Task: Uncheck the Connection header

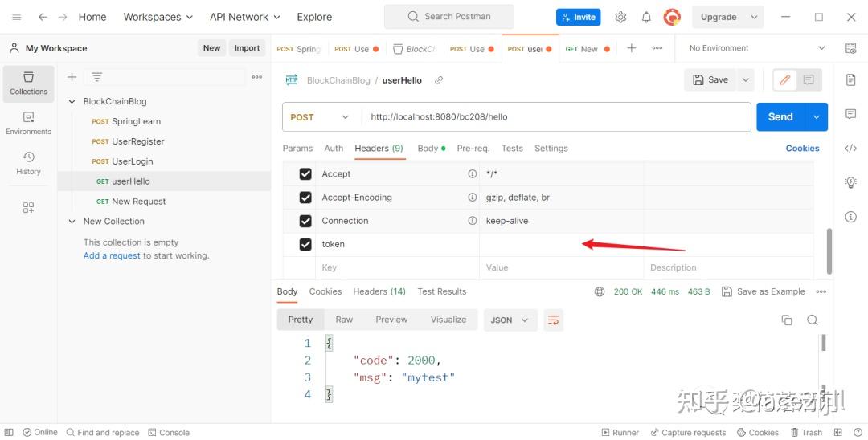Action: pos(305,221)
